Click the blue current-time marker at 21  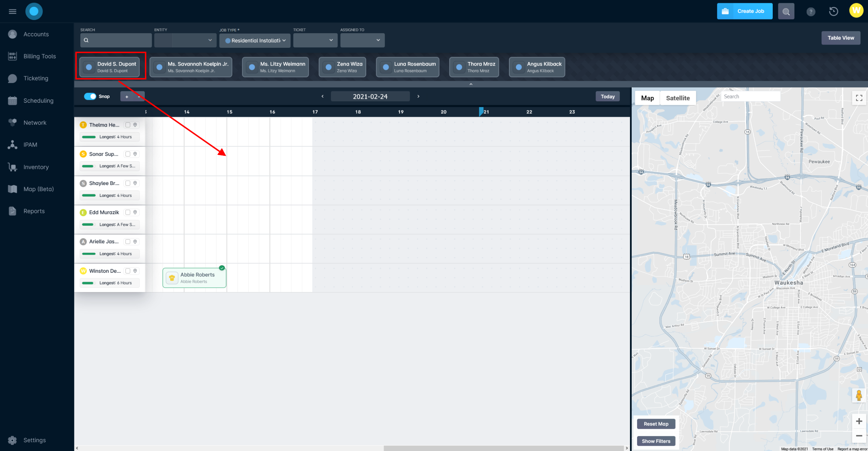pos(481,112)
